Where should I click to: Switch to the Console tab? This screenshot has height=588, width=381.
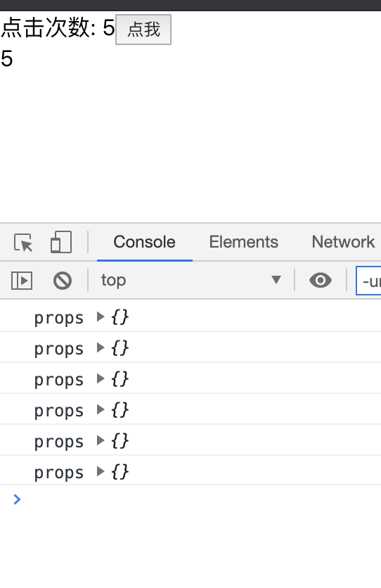145,242
